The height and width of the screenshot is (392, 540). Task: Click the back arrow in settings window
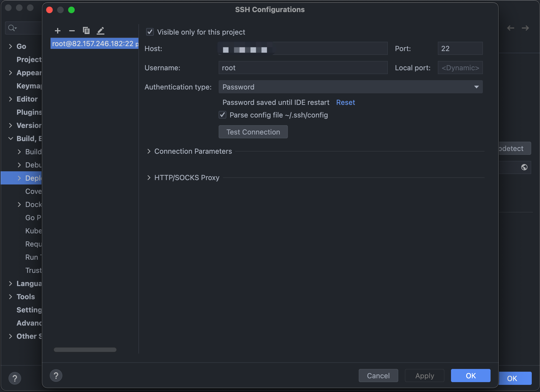tap(511, 28)
